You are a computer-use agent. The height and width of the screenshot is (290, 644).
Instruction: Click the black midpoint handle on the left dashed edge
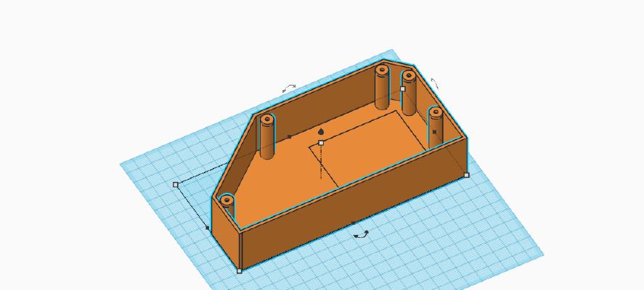pyautogui.click(x=208, y=228)
